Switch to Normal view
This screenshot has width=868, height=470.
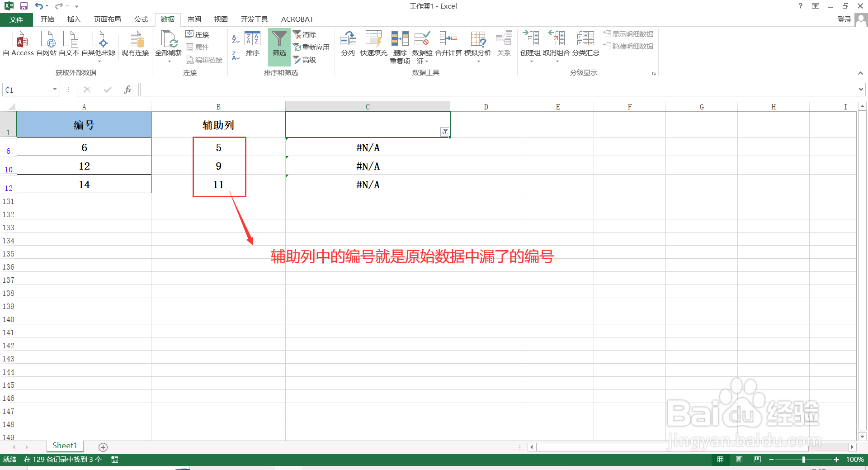click(x=721, y=460)
